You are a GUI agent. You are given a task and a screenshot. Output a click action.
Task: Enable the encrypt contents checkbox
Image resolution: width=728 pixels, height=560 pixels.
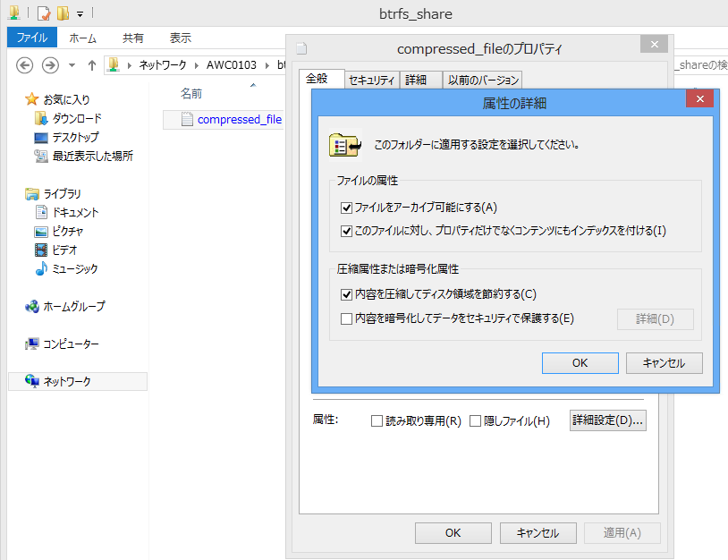347,318
